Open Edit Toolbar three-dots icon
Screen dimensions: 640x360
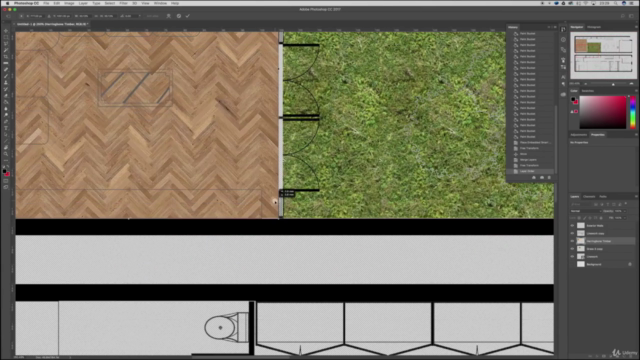[6, 160]
